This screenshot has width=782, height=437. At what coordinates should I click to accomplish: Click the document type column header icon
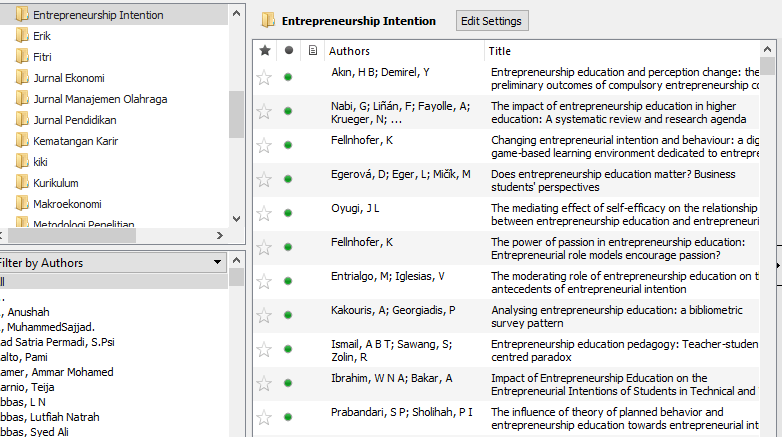[313, 51]
